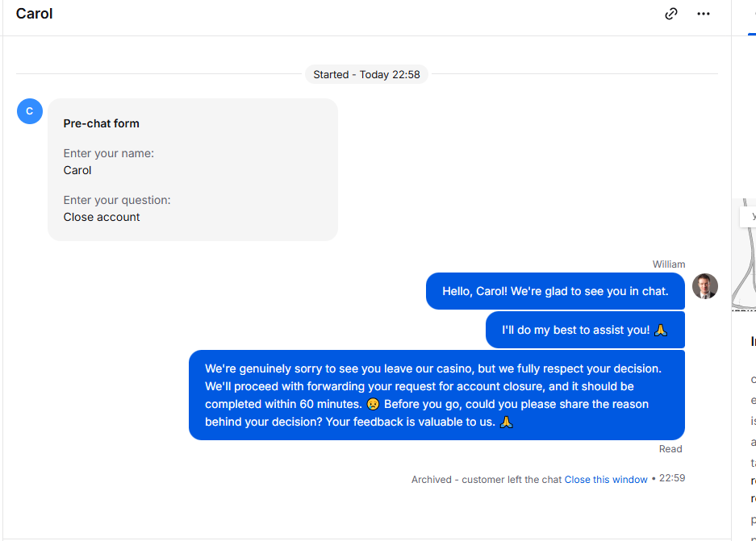The width and height of the screenshot is (756, 541).
Task: Click the Close this window link
Action: tap(606, 480)
